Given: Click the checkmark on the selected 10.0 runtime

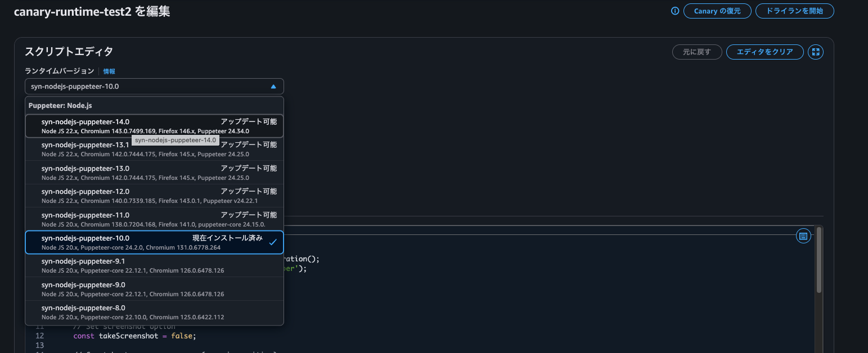Looking at the screenshot, I should (273, 242).
